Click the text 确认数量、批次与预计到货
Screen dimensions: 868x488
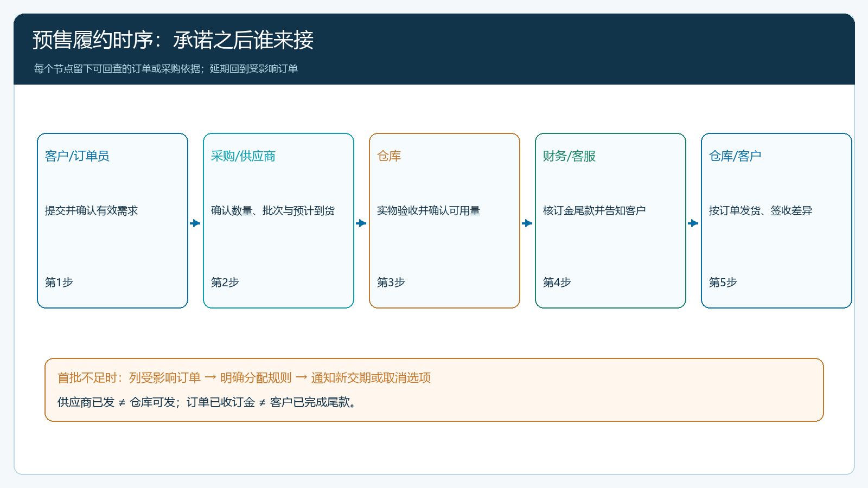(x=273, y=210)
